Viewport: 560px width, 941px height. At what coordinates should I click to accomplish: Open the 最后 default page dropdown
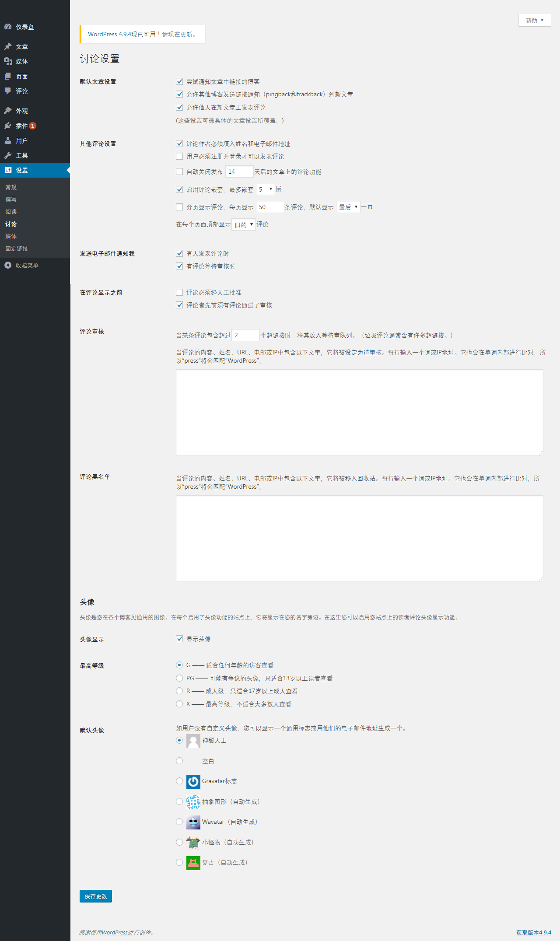pos(348,207)
